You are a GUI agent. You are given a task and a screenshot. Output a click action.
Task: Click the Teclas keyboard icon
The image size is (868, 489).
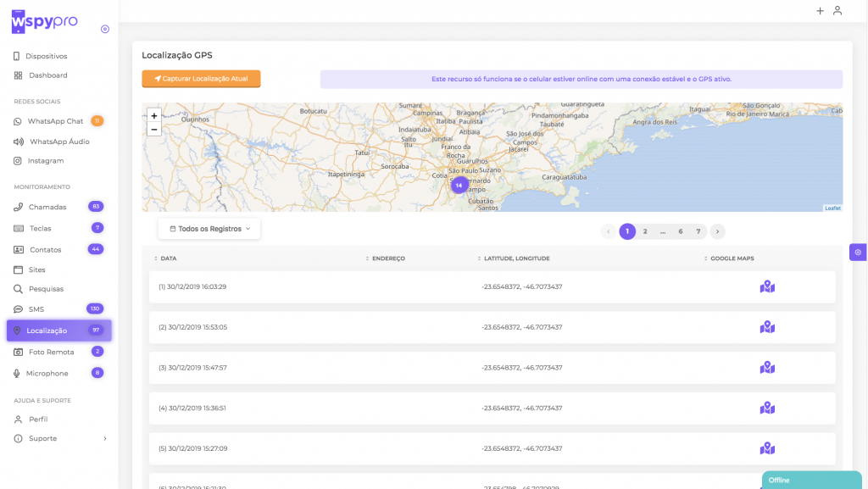point(19,229)
